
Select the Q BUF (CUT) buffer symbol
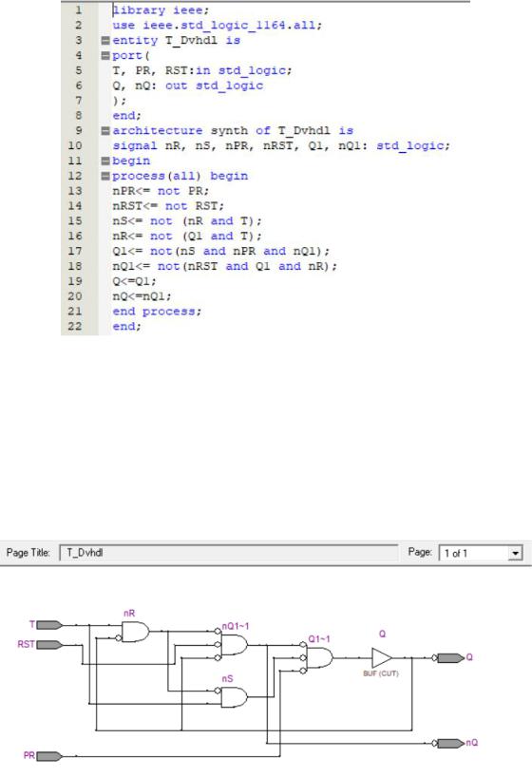(382, 658)
